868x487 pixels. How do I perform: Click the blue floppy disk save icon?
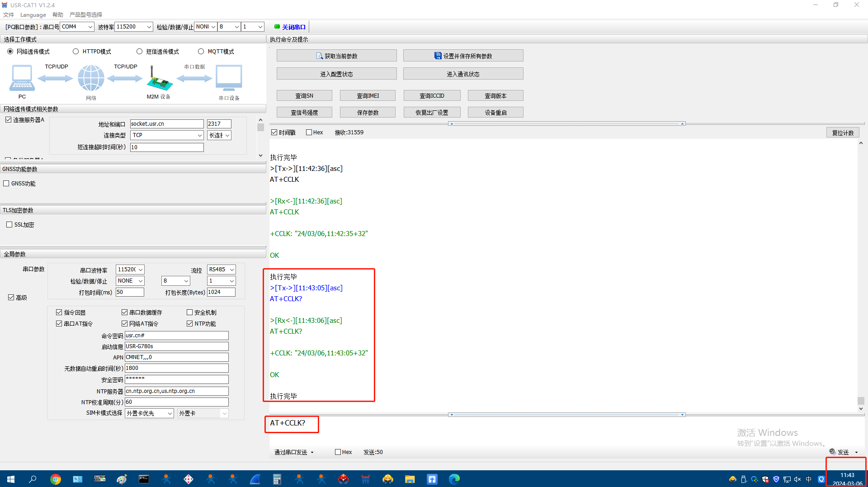click(x=438, y=56)
